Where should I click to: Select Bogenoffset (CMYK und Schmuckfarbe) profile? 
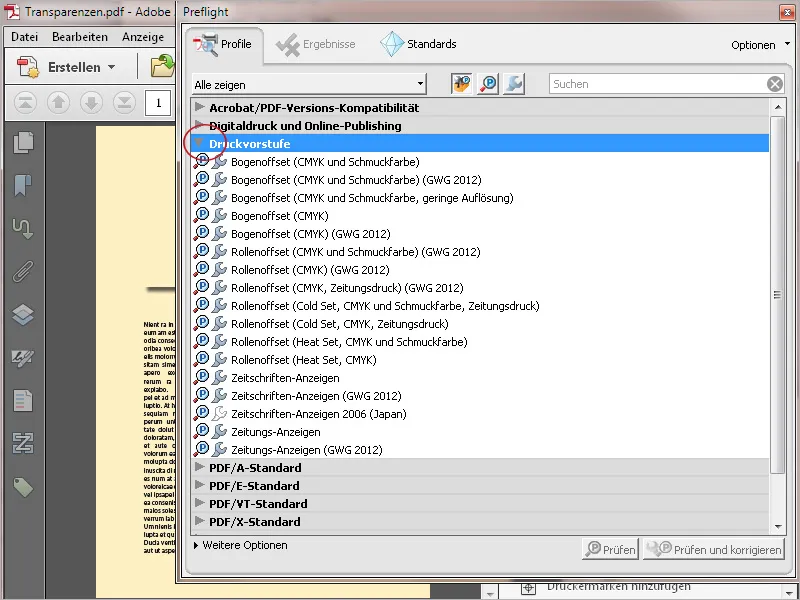pos(325,162)
